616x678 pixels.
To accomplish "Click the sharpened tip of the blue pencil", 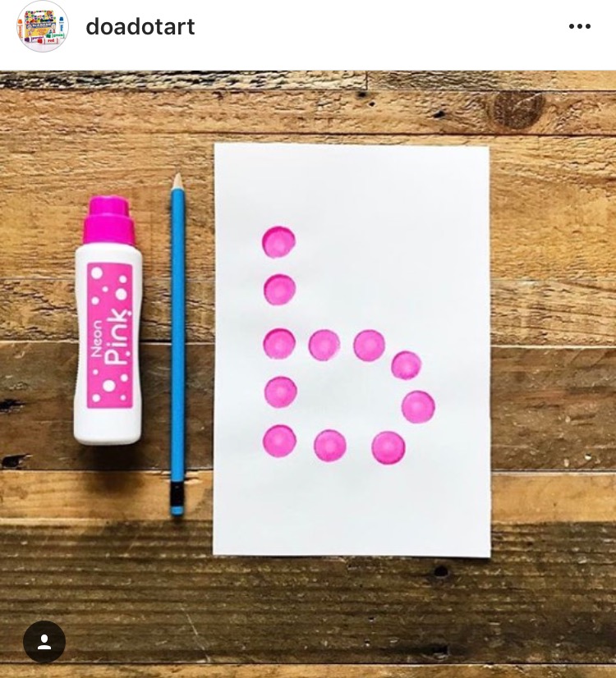I will tap(177, 181).
